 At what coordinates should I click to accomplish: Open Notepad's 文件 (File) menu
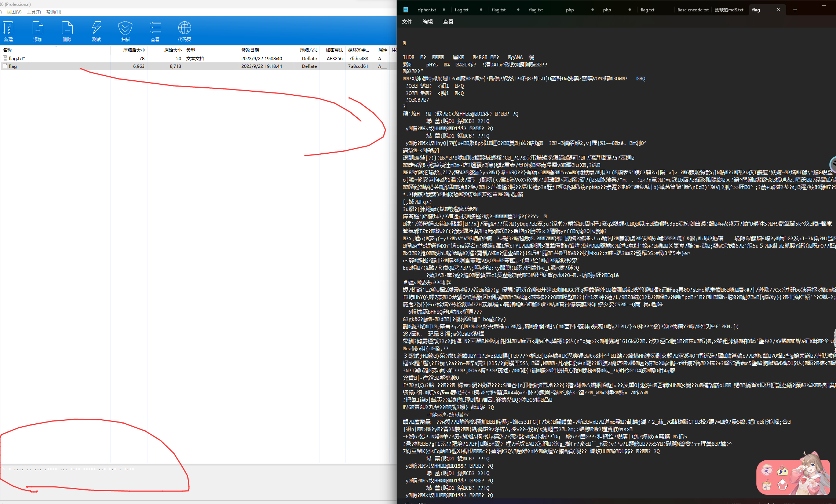click(407, 22)
